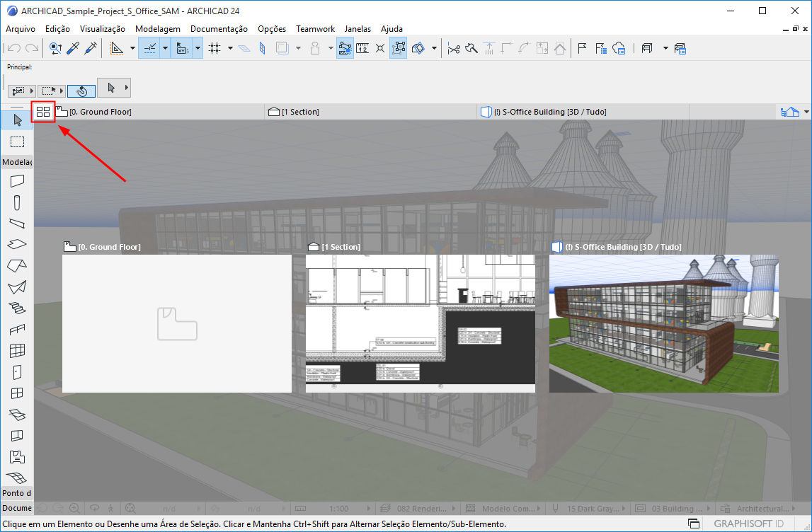Click the Pick Up Parameters eyedropper icon
Viewport: 812px width, 532px height.
(x=73, y=48)
